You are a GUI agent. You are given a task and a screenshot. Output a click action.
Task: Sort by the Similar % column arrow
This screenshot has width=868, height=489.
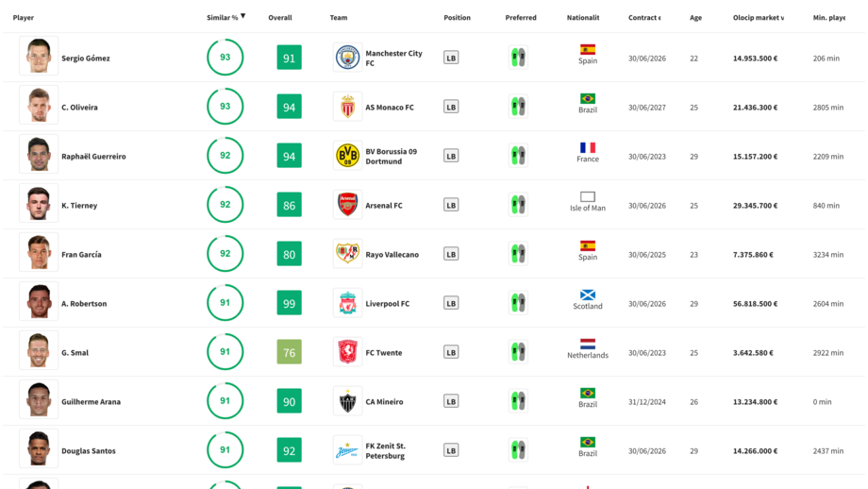[242, 16]
